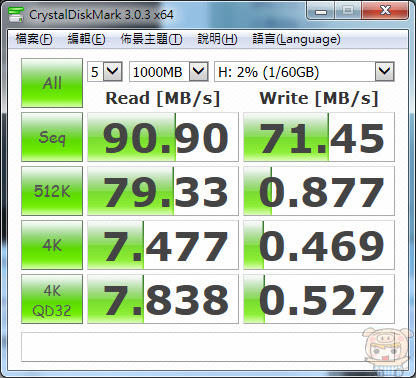Start the 4K random test

coord(52,245)
